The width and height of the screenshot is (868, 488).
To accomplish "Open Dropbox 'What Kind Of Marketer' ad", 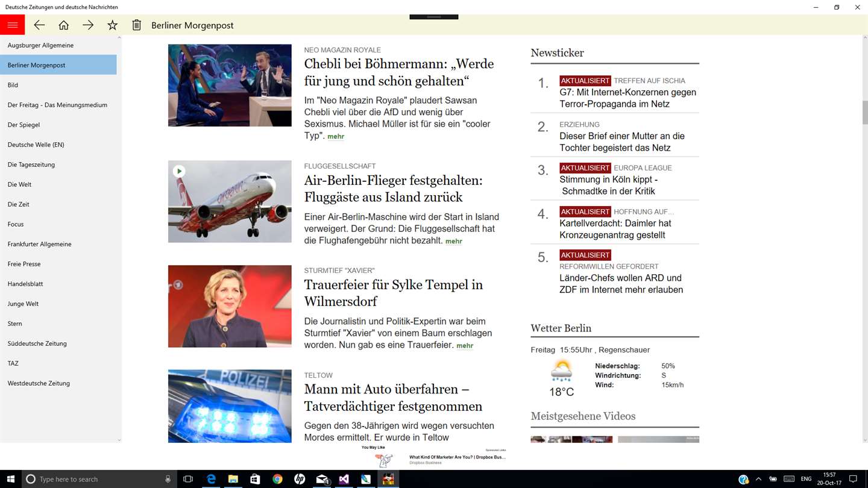I will pos(458,457).
